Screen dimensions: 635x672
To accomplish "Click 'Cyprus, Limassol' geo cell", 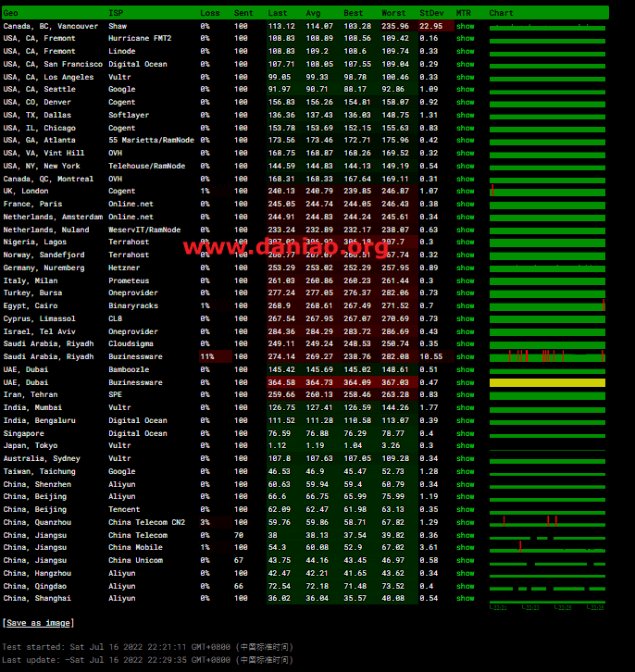I will coord(40,318).
